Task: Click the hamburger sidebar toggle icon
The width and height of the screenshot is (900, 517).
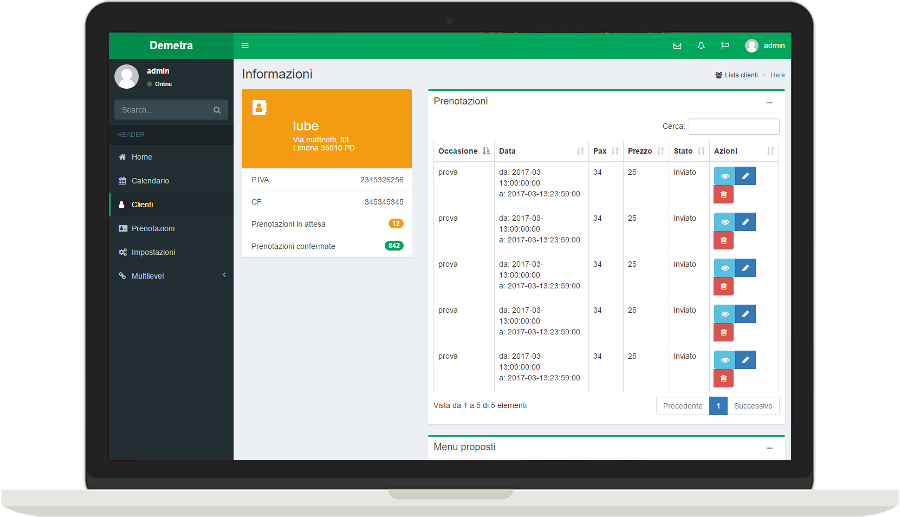Action: 246,45
